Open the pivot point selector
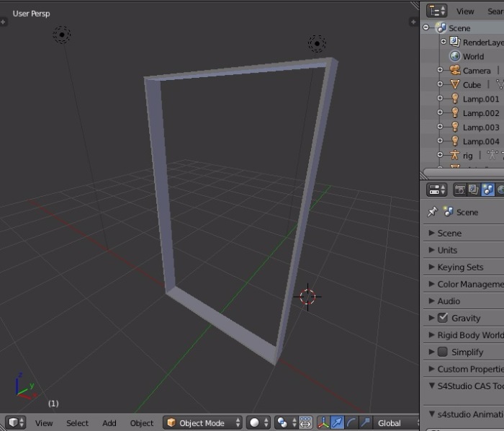Image resolution: width=504 pixels, height=431 pixels. pos(287,423)
